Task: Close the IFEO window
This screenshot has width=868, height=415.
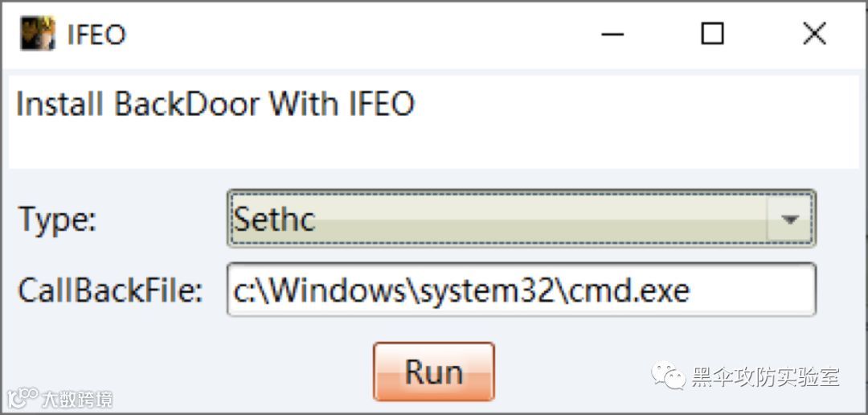Action: pyautogui.click(x=814, y=34)
